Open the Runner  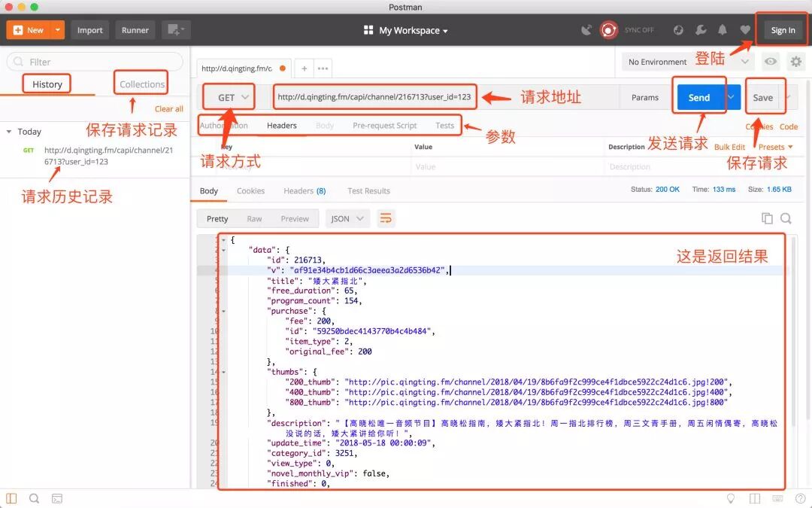[135, 30]
